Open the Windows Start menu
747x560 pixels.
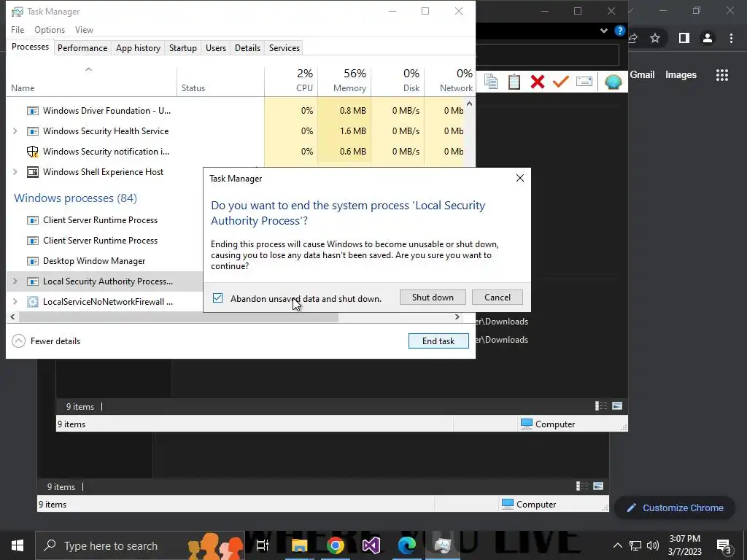[x=18, y=545]
